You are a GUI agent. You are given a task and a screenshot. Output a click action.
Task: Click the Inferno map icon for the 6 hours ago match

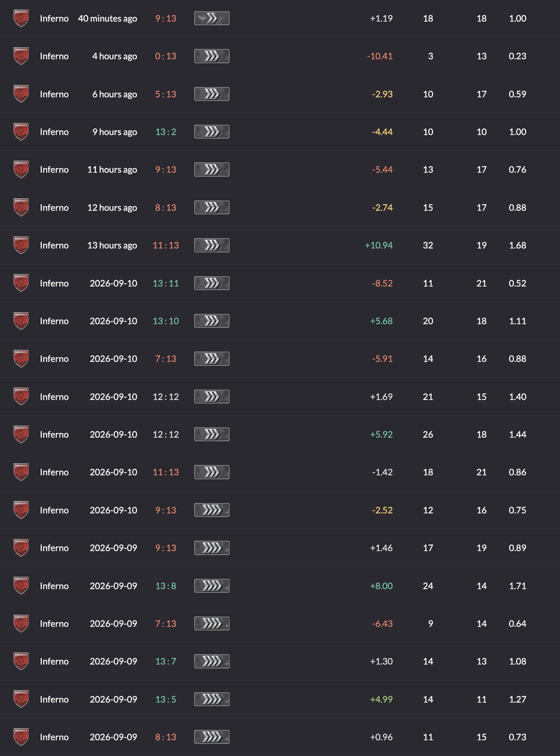[x=21, y=94]
